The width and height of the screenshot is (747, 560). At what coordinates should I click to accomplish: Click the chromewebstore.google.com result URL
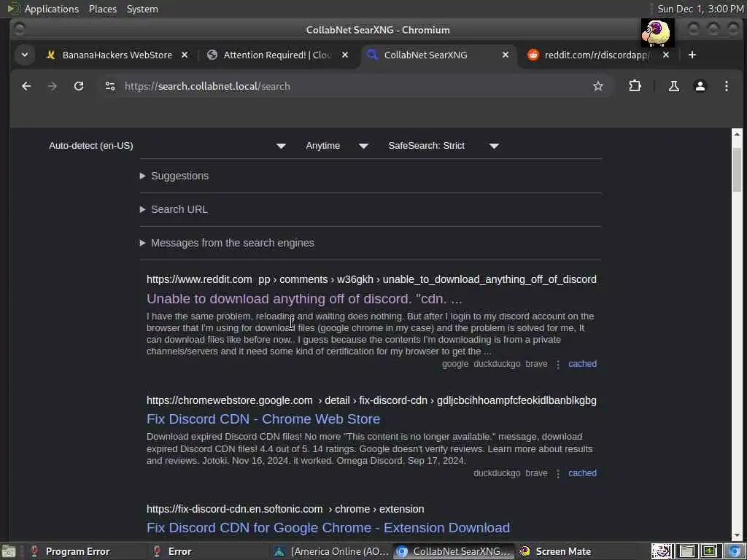[371, 400]
